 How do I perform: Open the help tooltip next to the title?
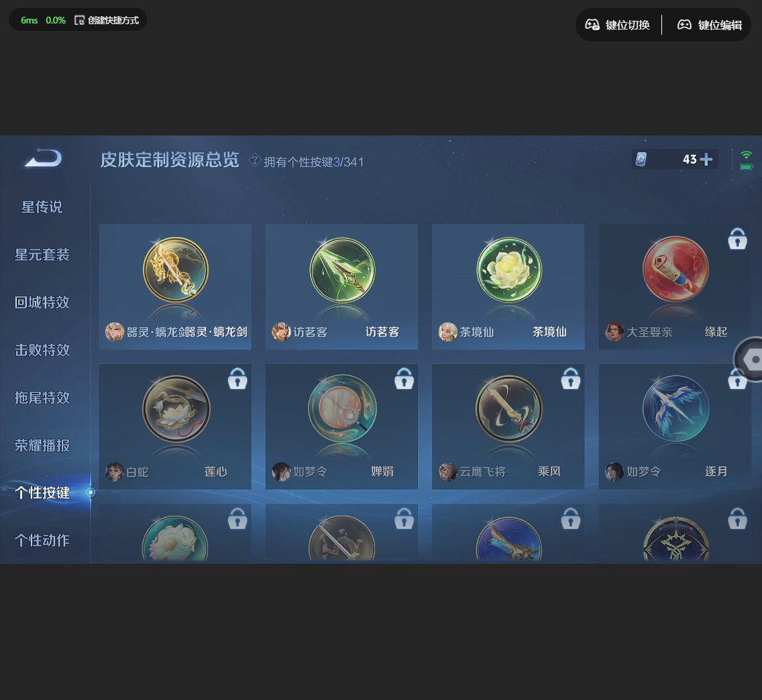[x=255, y=160]
